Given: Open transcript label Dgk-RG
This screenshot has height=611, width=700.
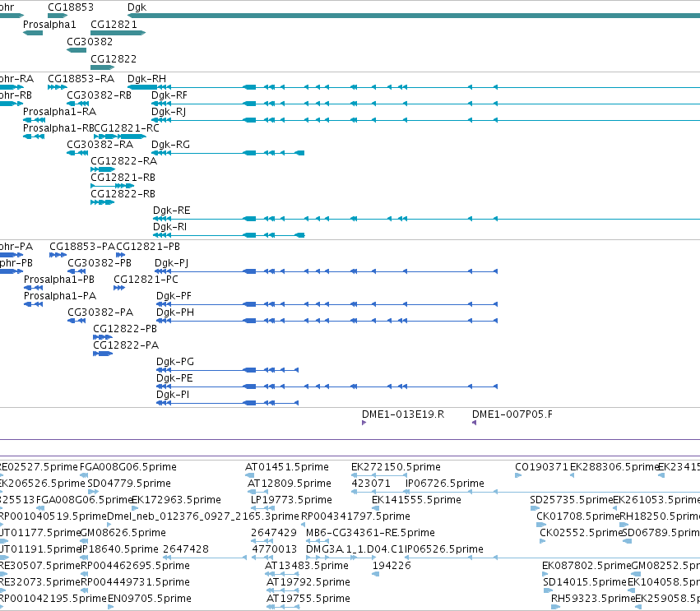Looking at the screenshot, I should coord(170,145).
